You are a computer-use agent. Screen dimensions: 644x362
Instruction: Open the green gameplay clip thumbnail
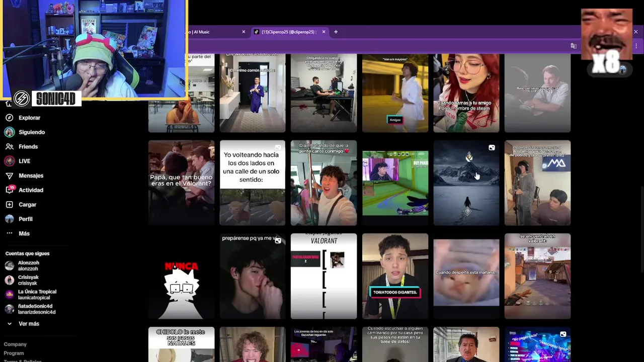click(x=395, y=183)
